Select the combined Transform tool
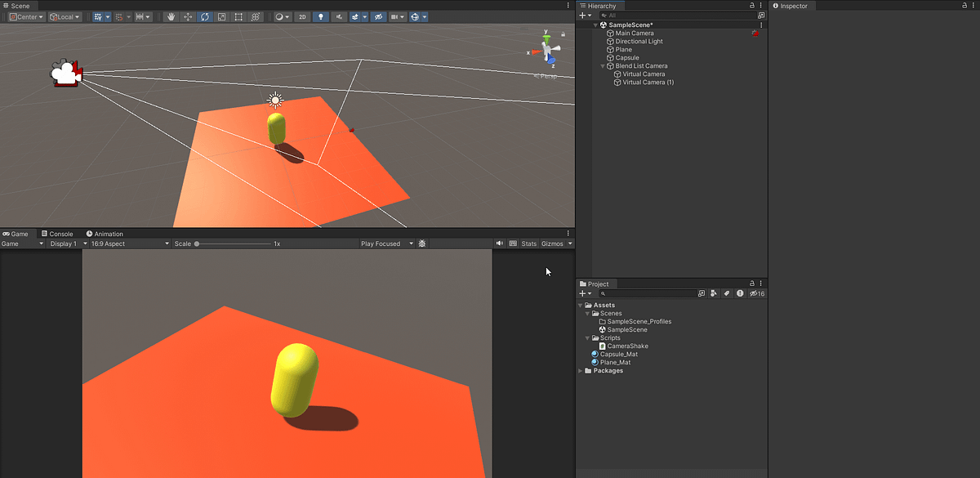This screenshot has height=478, width=980. [256, 16]
